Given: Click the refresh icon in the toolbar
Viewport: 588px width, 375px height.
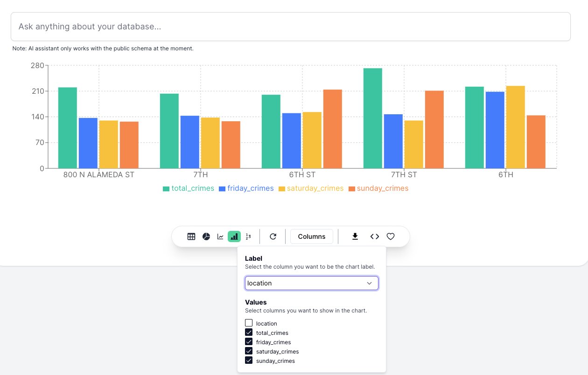Looking at the screenshot, I should (x=273, y=236).
